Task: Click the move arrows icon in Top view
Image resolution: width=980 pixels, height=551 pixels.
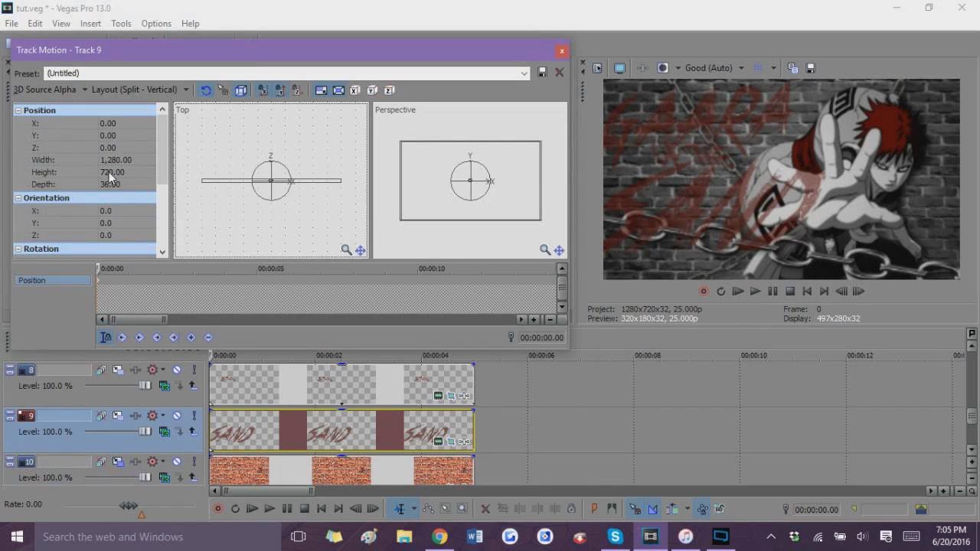Action: coord(360,249)
